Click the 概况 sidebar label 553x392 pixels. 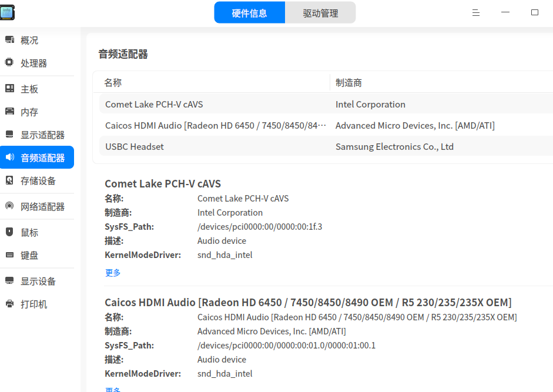point(29,40)
